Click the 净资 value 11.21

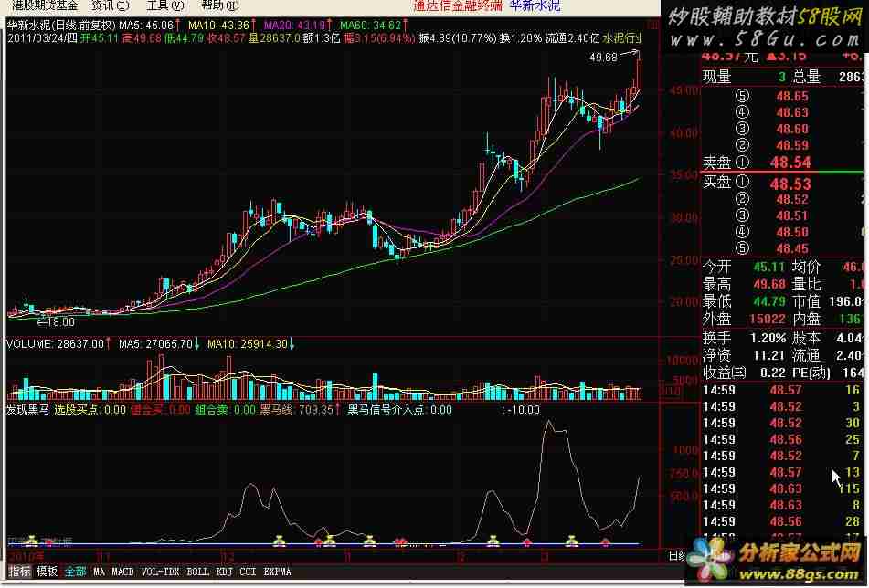[x=769, y=355]
